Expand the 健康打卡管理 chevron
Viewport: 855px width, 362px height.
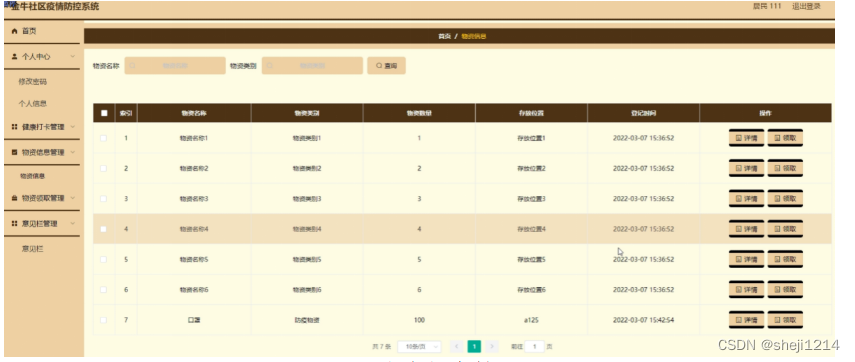72,127
